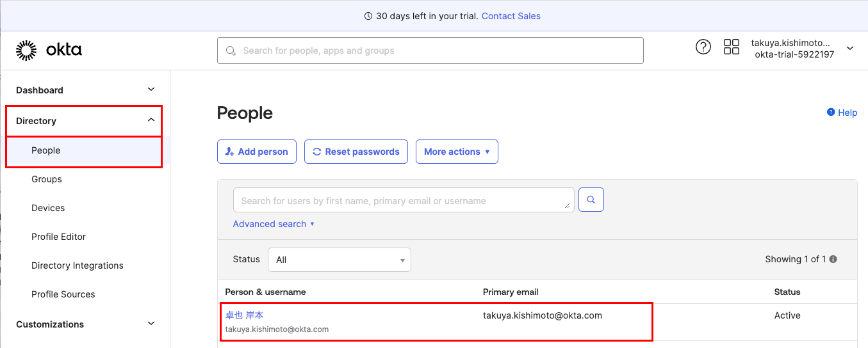This screenshot has height=348, width=868.
Task: Expand Advanced search options
Action: (x=274, y=224)
